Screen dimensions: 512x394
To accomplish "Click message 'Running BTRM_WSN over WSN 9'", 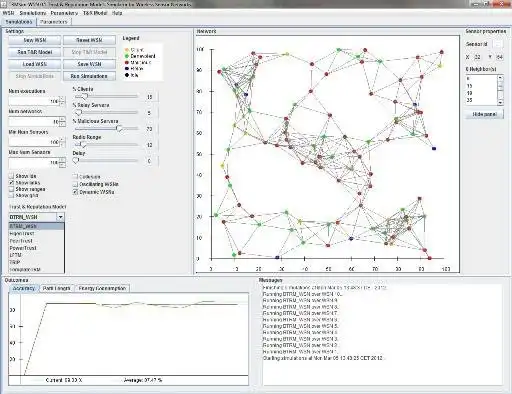I will pos(301,300).
